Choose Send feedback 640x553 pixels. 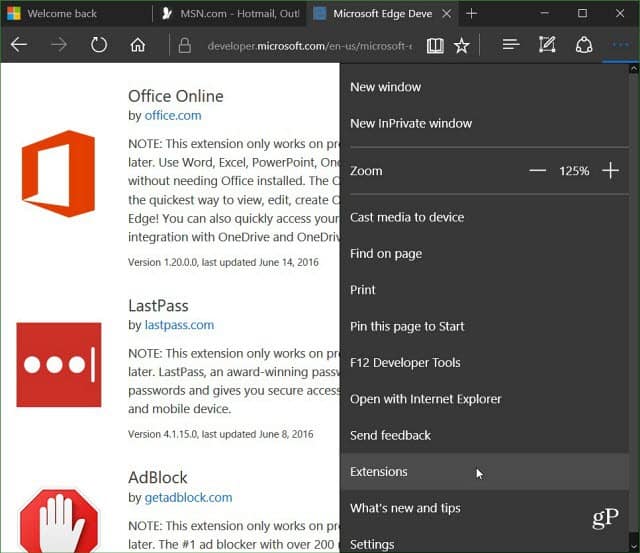click(484, 435)
